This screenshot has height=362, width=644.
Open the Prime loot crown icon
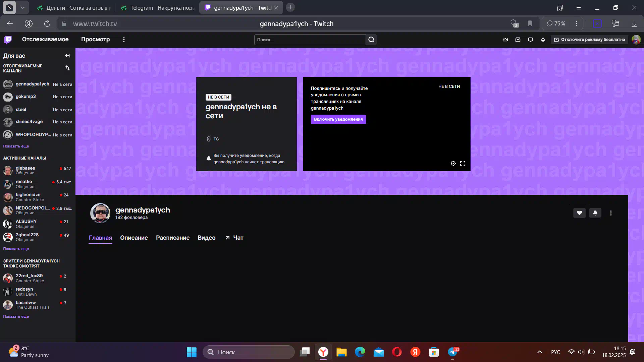pos(505,40)
